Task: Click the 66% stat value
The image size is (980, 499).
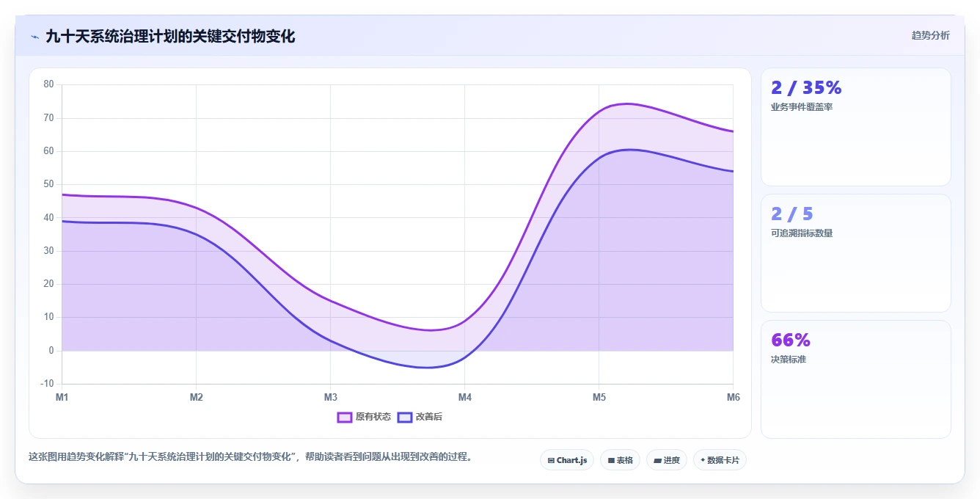Action: 791,340
